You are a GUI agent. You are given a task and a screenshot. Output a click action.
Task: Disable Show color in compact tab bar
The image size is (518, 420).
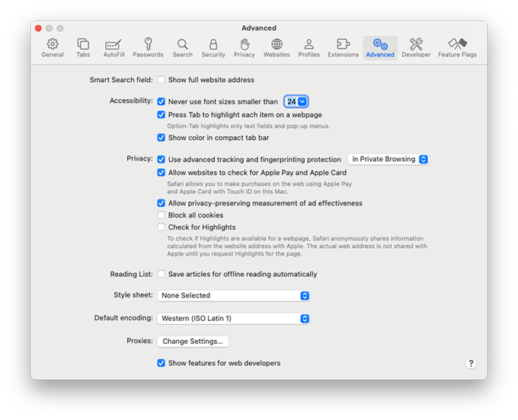(161, 137)
